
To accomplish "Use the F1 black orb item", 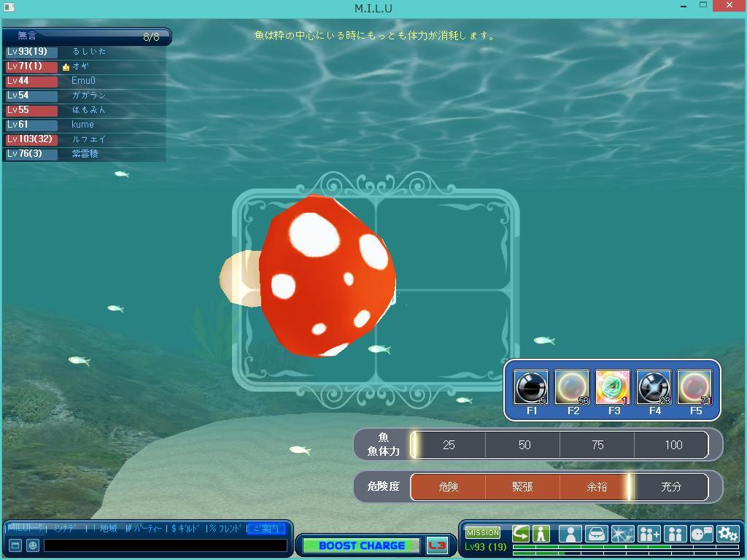I will (530, 387).
